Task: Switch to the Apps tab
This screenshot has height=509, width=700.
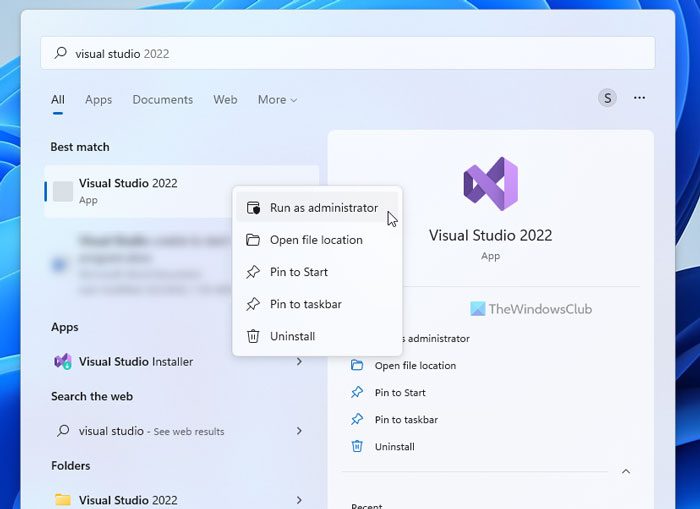Action: (98, 100)
